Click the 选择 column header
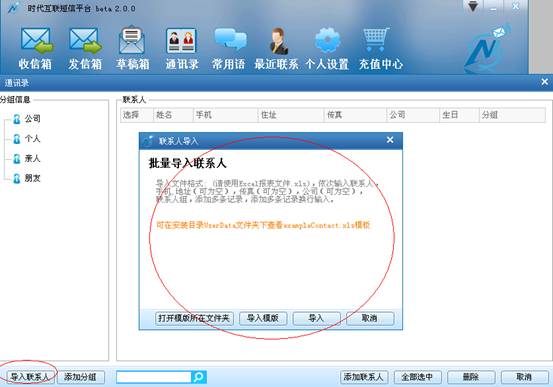 (x=137, y=115)
